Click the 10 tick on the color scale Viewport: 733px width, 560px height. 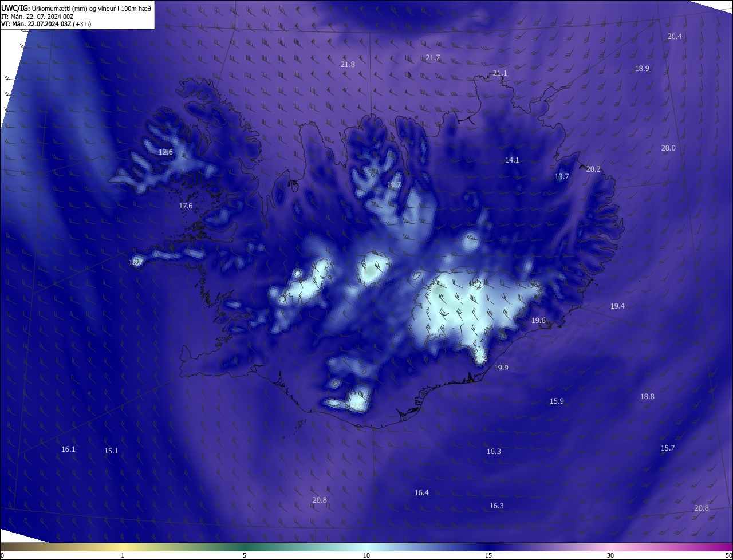pyautogui.click(x=366, y=555)
